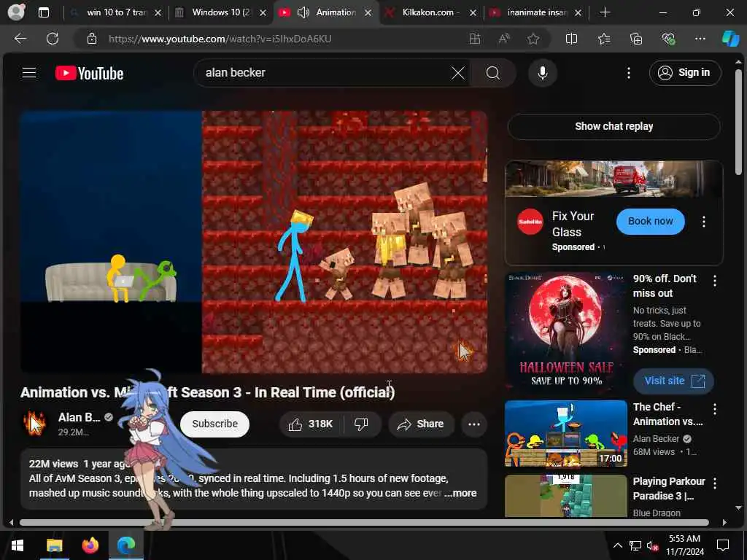Open Alan Becker channel avatar
The height and width of the screenshot is (560, 747).
35,424
